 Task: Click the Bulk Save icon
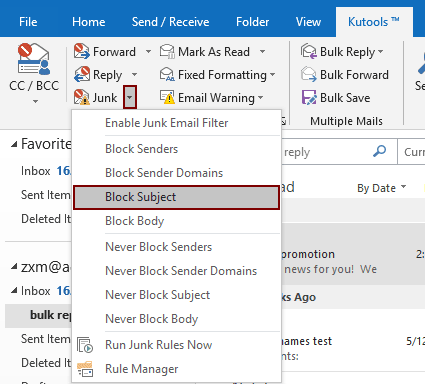click(x=309, y=97)
